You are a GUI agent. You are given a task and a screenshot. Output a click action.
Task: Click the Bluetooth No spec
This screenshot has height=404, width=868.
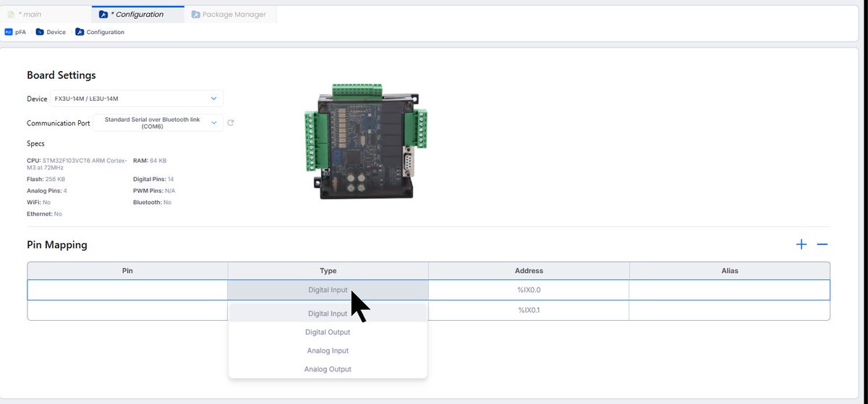(152, 202)
